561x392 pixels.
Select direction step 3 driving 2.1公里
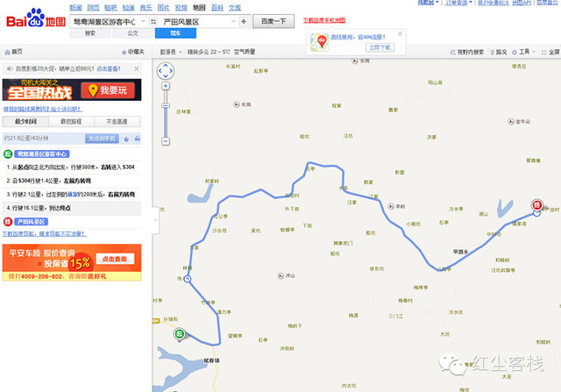point(71,195)
